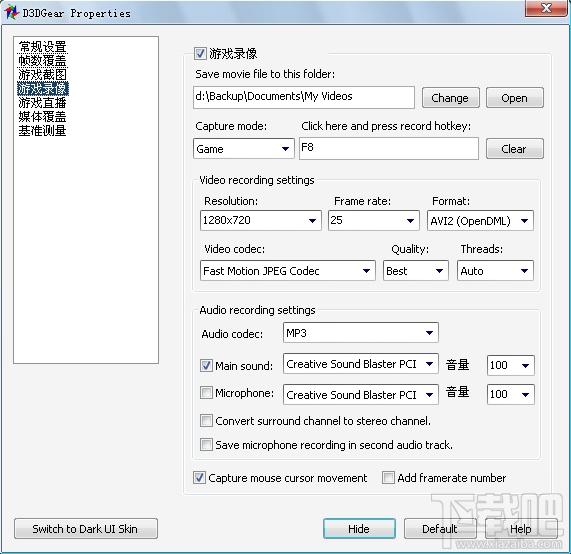Restore settings with Default button
Image resolution: width=571 pixels, height=554 pixels.
[x=440, y=529]
